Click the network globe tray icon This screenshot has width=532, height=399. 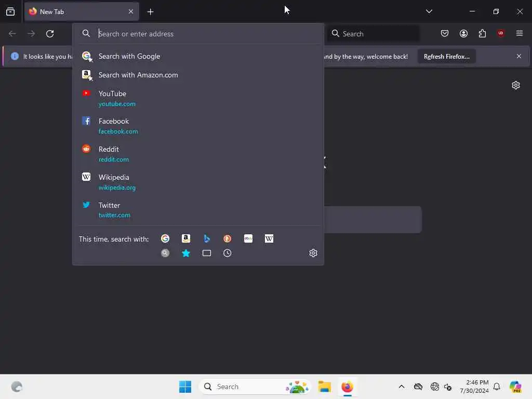(434, 387)
